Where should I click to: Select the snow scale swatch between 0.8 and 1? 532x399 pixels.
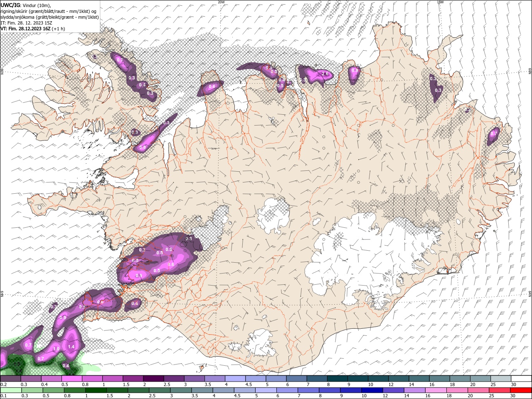[x=92, y=379]
